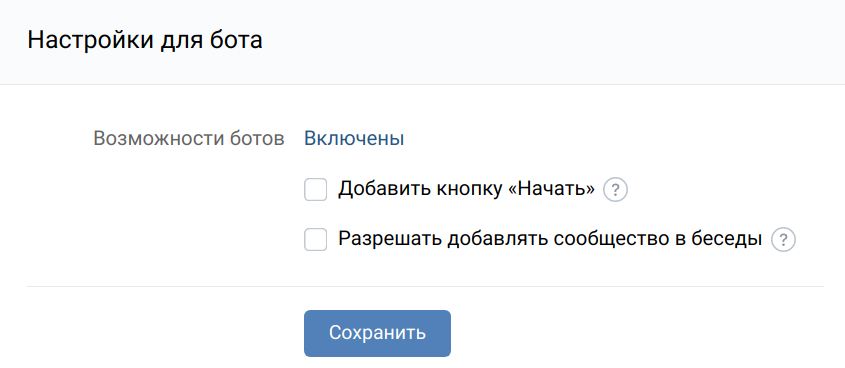The width and height of the screenshot is (845, 368).
Task: Click the help icon beside «Начать» option
Action: tap(615, 190)
